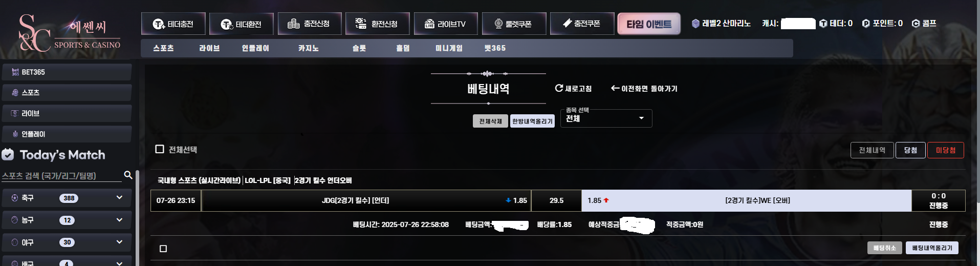Click the 새로고침 refresh icon

(x=559, y=88)
